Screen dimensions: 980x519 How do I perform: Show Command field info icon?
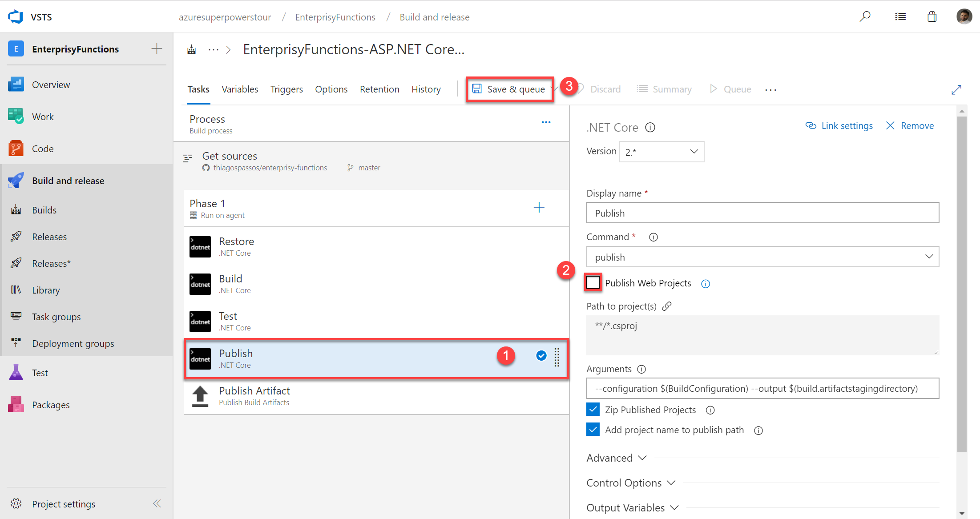click(653, 237)
